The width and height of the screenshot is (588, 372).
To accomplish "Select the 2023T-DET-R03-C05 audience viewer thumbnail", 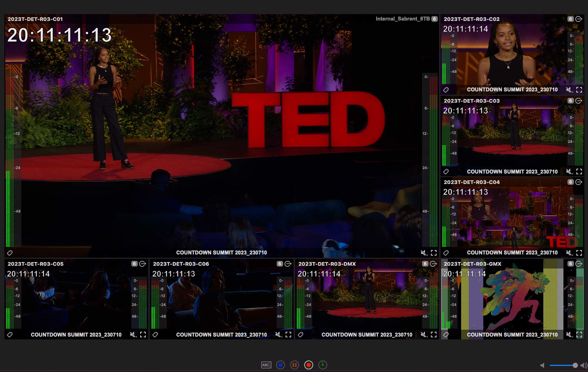I will pyautogui.click(x=77, y=299).
